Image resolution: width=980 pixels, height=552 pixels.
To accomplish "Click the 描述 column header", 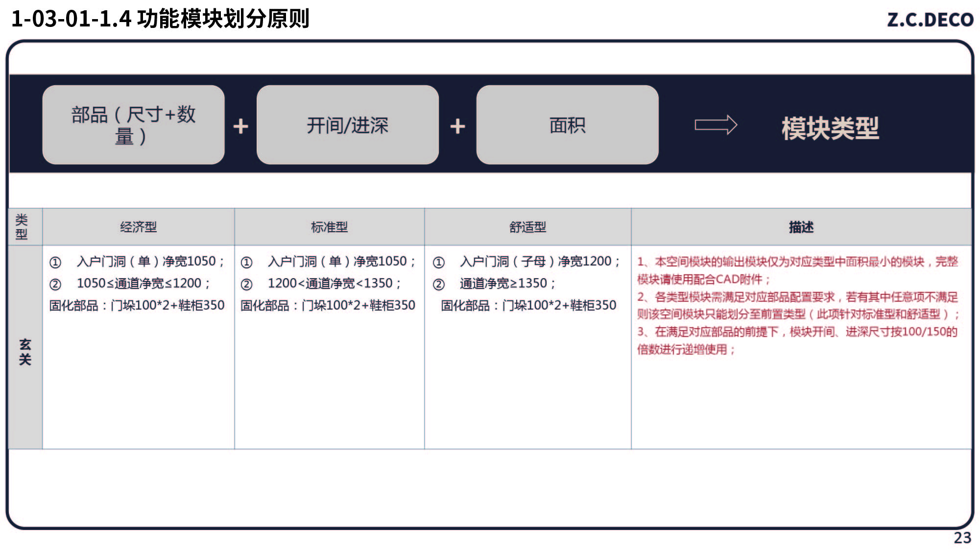I will click(x=801, y=227).
